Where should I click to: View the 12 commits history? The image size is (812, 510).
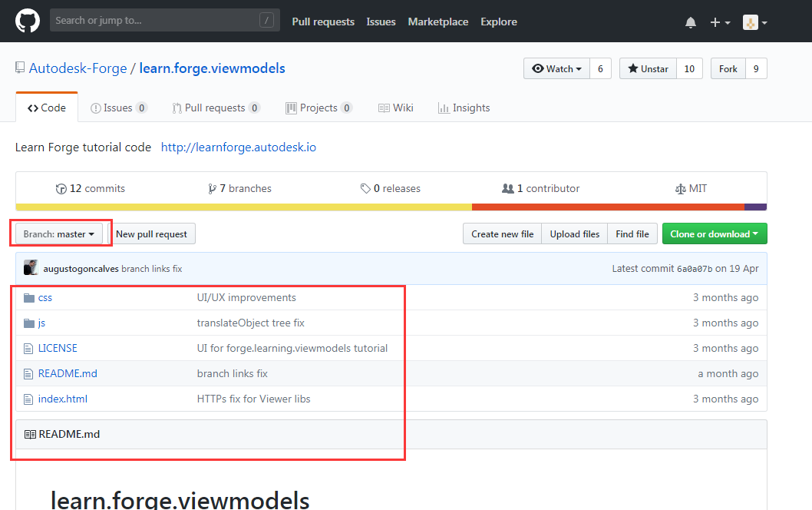(90, 189)
